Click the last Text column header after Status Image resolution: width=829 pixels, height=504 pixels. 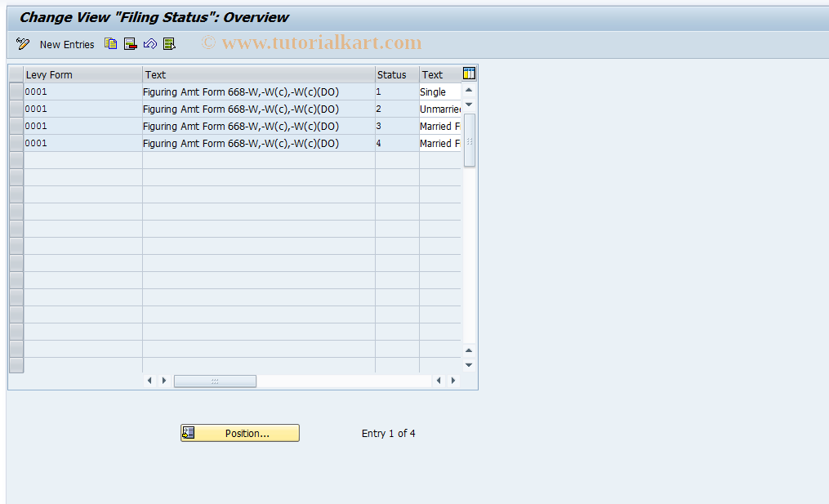tap(440, 74)
